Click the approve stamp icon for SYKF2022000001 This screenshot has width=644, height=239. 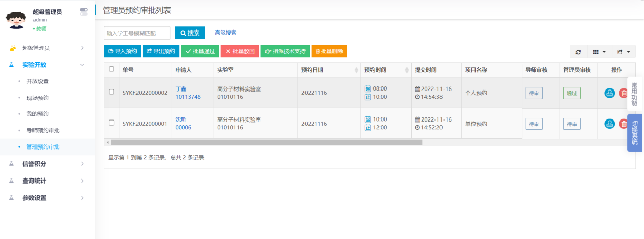609,124
